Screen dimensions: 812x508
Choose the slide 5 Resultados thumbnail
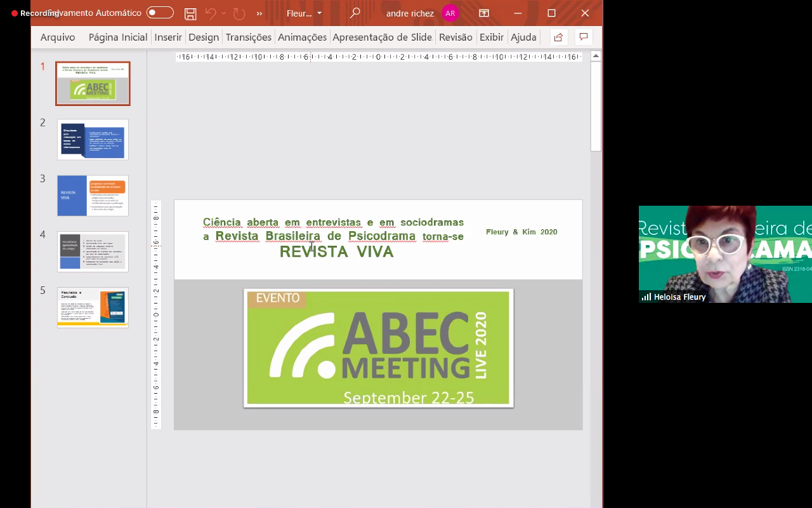[x=93, y=307]
